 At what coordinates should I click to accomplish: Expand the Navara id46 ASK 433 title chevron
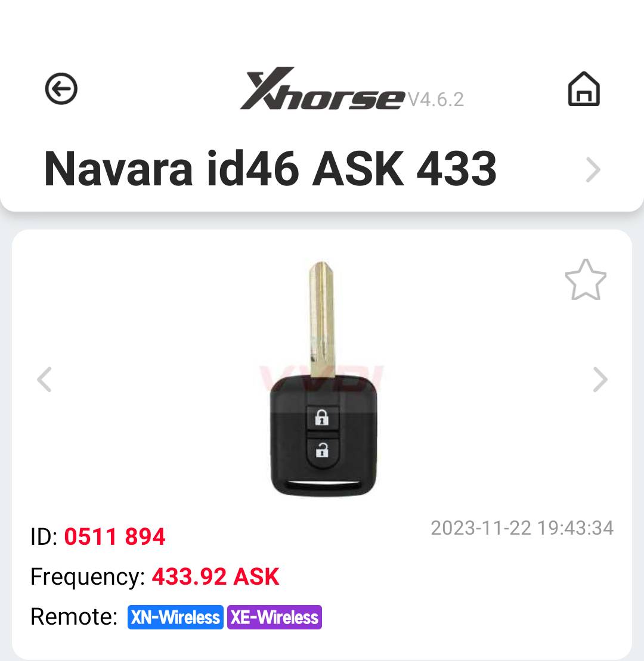click(x=593, y=169)
